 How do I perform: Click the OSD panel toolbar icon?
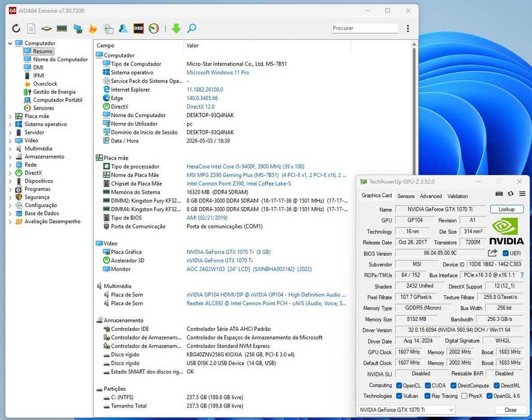[139, 28]
